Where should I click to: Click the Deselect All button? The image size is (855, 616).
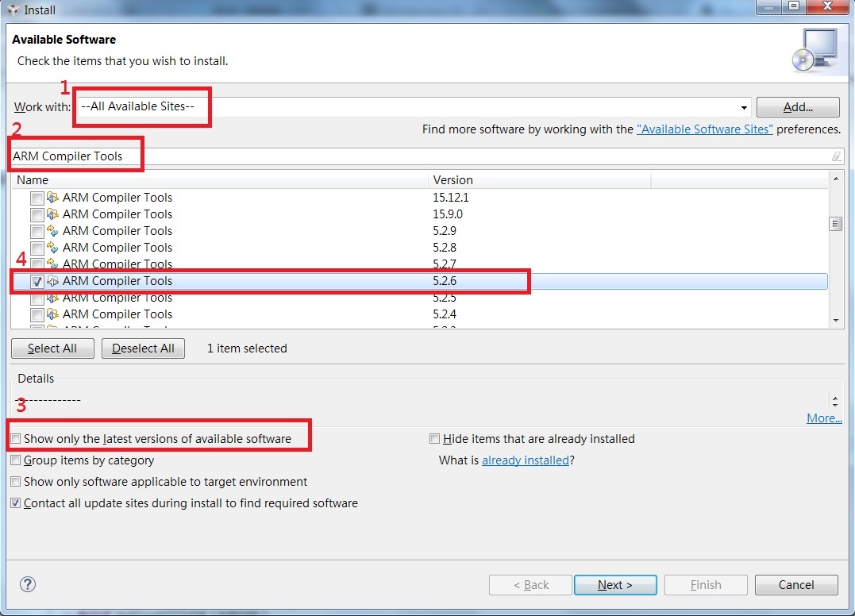tap(143, 348)
